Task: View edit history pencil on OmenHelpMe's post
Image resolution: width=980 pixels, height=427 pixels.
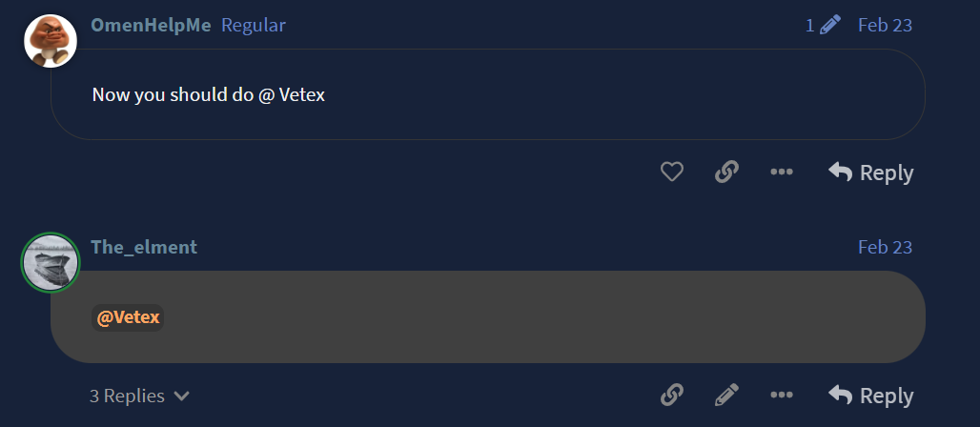Action: (x=829, y=25)
